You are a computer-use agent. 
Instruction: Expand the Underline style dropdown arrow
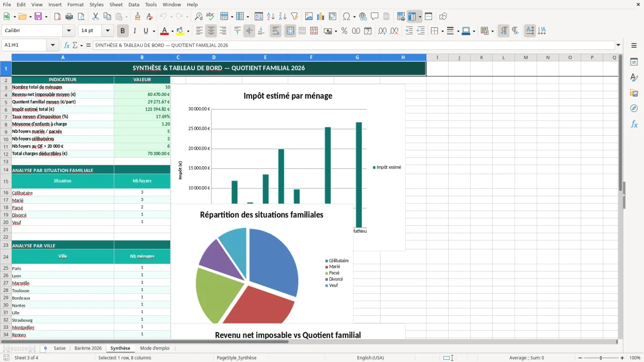(153, 31)
